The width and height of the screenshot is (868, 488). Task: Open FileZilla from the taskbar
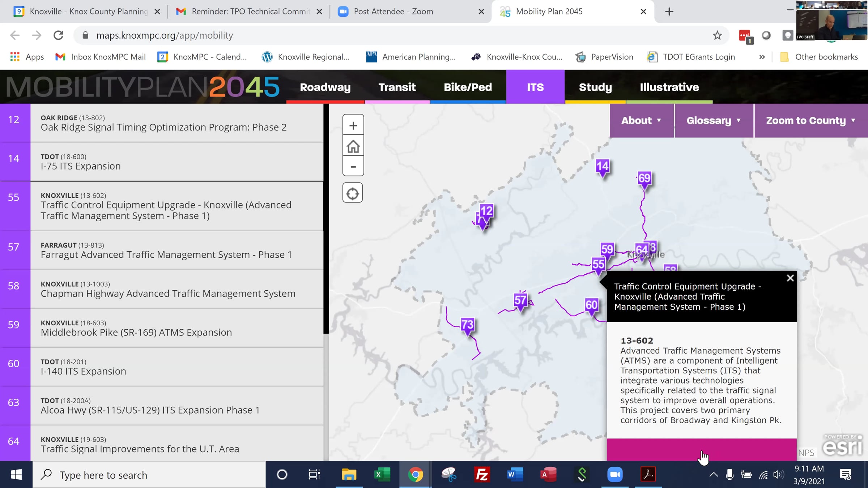(x=482, y=475)
